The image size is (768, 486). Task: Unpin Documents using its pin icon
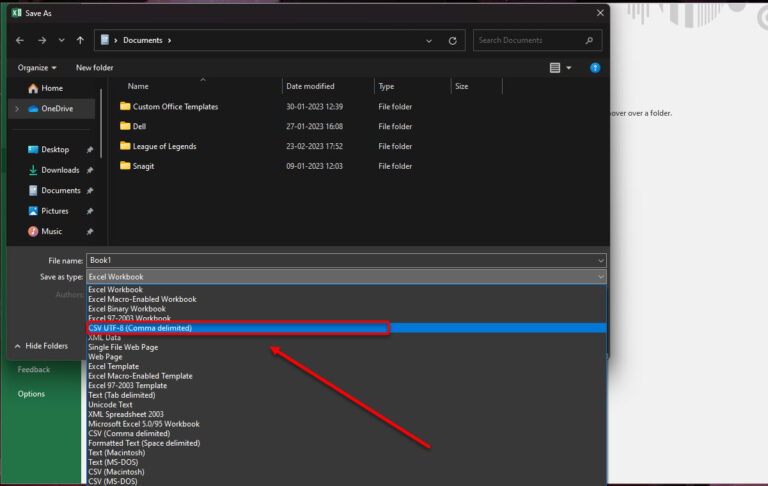tap(90, 191)
